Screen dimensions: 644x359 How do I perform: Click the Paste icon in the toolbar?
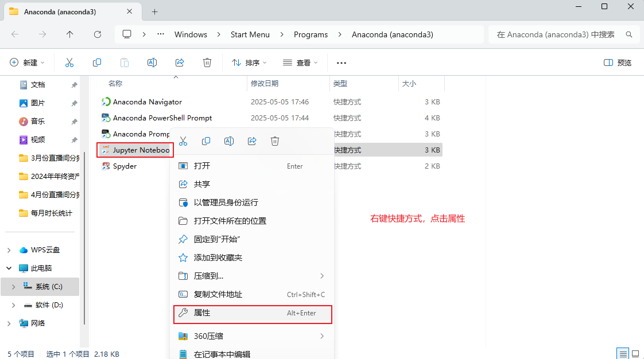click(x=125, y=63)
